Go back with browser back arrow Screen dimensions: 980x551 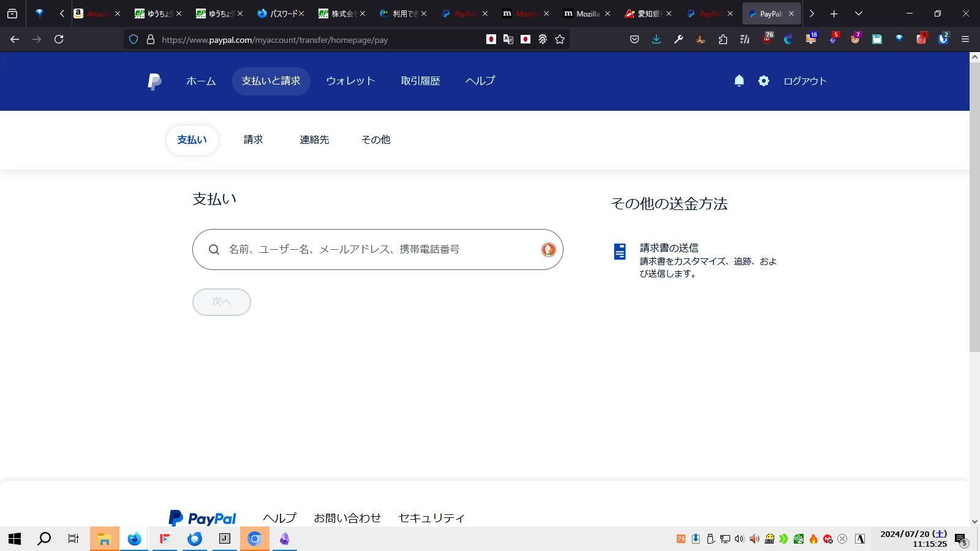click(x=15, y=39)
